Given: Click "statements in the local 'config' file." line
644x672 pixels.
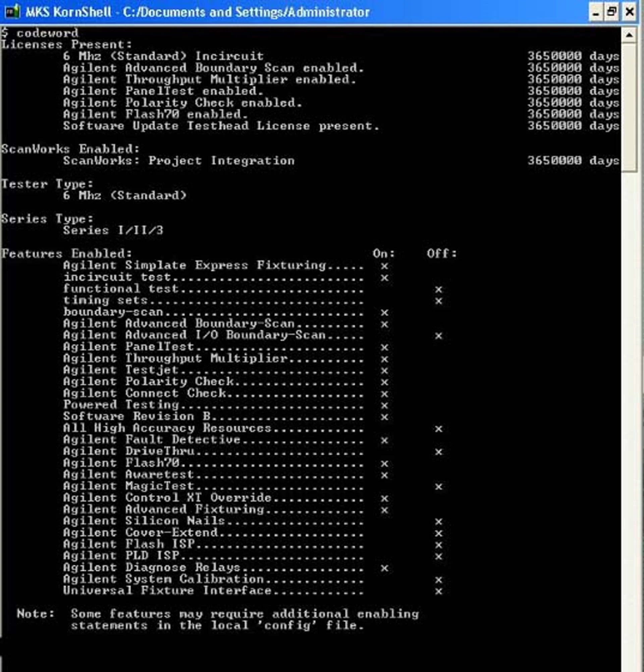Looking at the screenshot, I should tap(217, 626).
